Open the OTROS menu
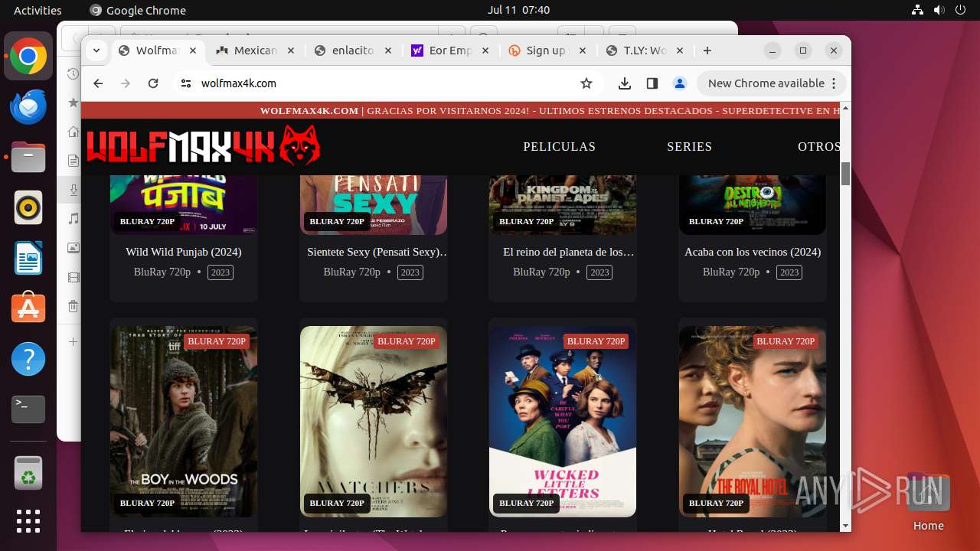Viewport: 980px width, 551px height. tap(819, 146)
